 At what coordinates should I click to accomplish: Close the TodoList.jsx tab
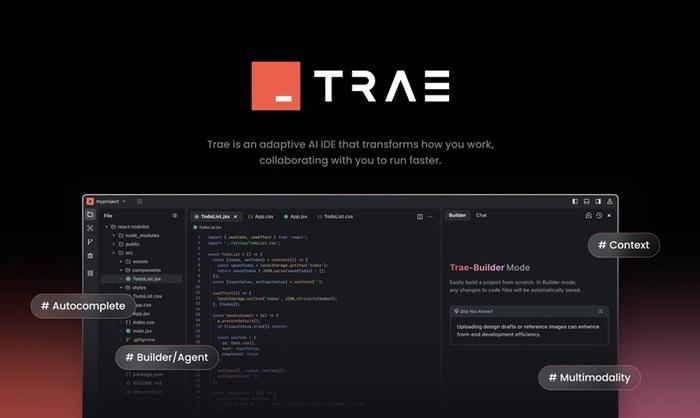tap(236, 215)
